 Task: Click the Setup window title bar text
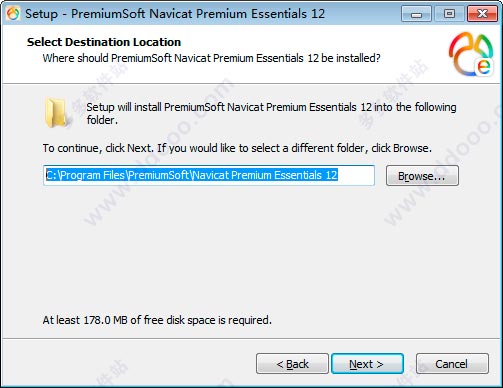pyautogui.click(x=175, y=14)
